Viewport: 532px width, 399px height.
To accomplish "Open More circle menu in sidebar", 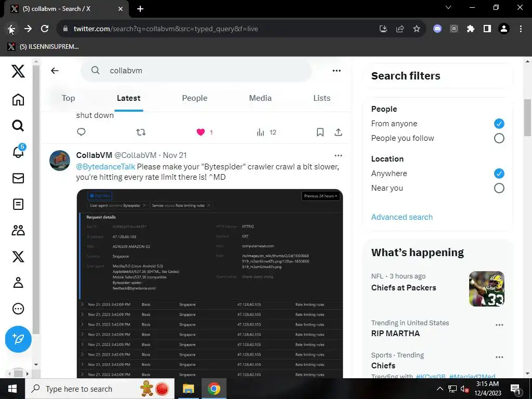I will tap(18, 309).
